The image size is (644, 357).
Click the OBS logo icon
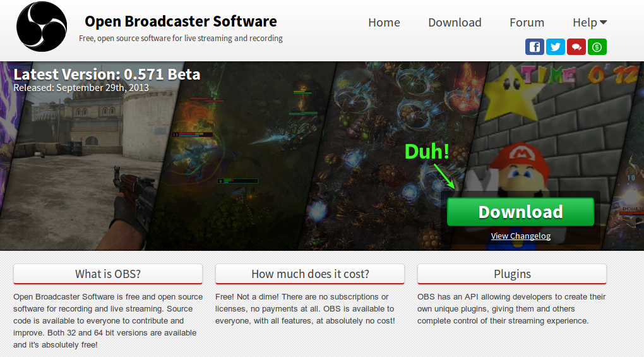pos(42,27)
